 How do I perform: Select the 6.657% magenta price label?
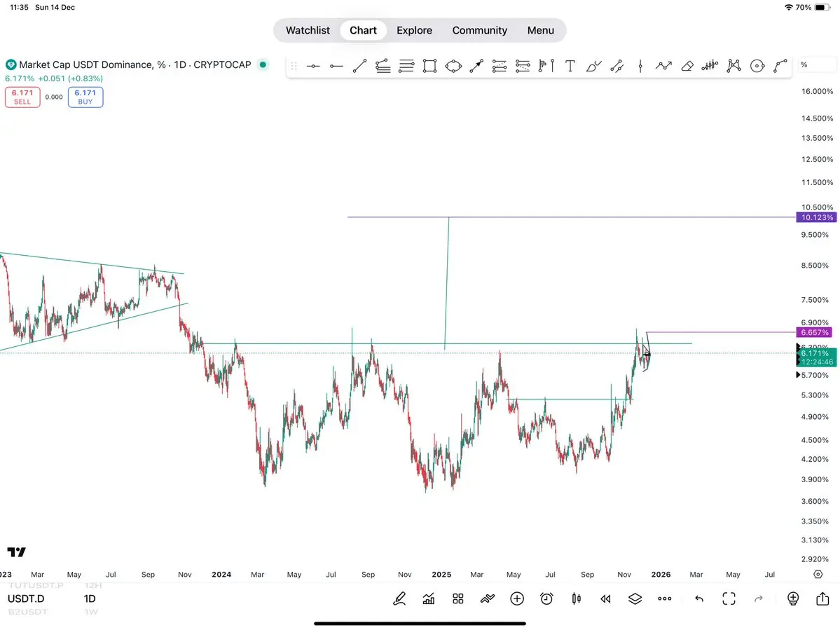click(x=815, y=333)
